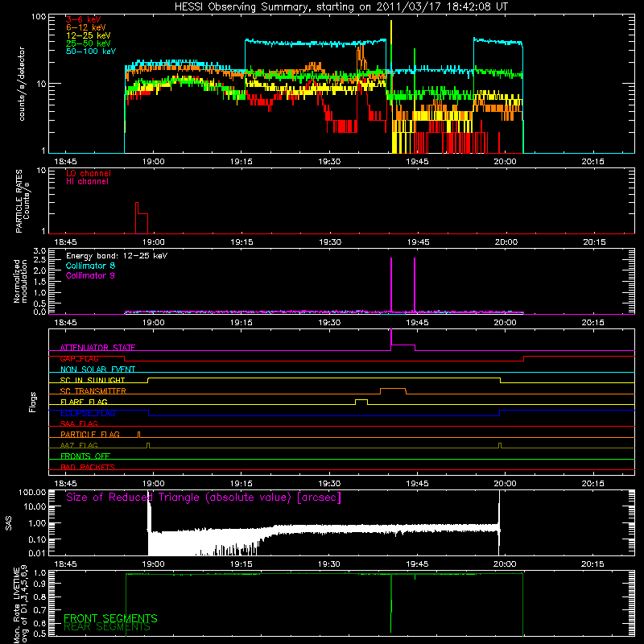Click the SC_IN_SUNLIGHT flag label
This screenshot has height=644, width=644.
[93, 380]
